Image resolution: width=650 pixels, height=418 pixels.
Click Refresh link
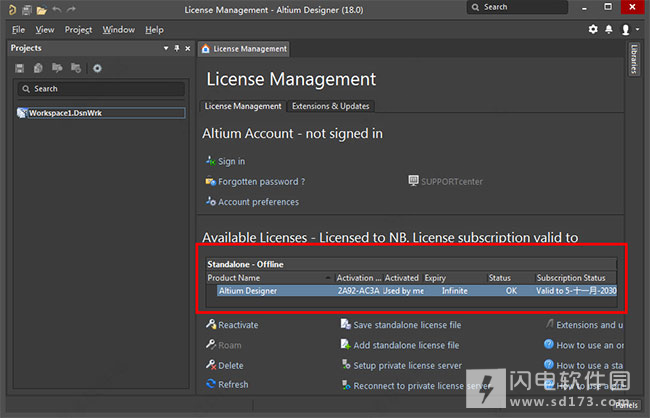click(233, 385)
